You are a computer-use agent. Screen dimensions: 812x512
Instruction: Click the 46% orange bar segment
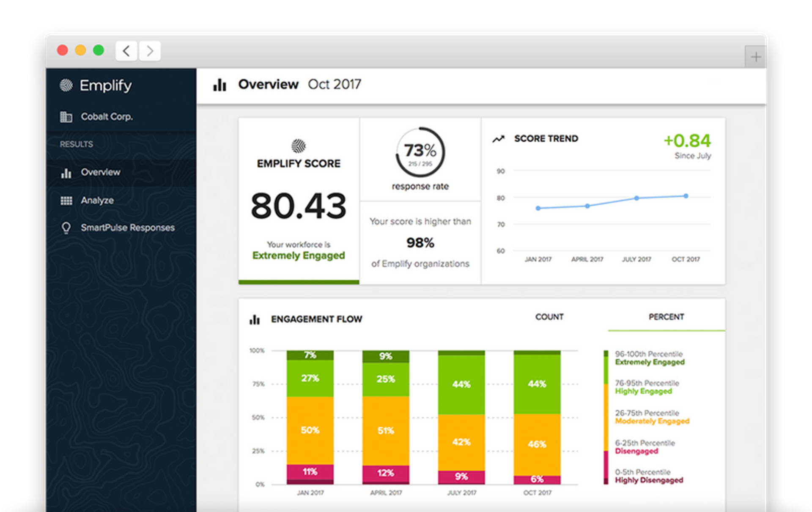tap(536, 445)
